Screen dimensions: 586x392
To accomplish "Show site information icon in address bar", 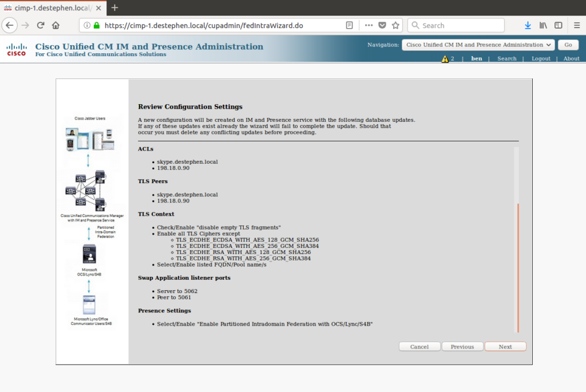I will point(87,25).
